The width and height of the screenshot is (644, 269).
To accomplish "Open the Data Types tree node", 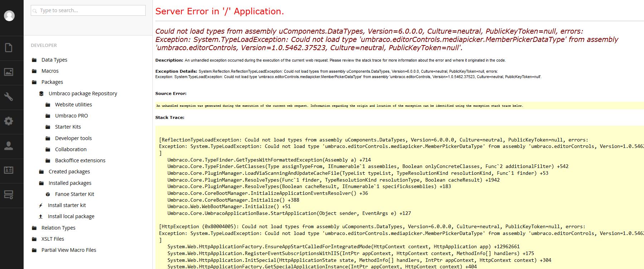I will (54, 60).
